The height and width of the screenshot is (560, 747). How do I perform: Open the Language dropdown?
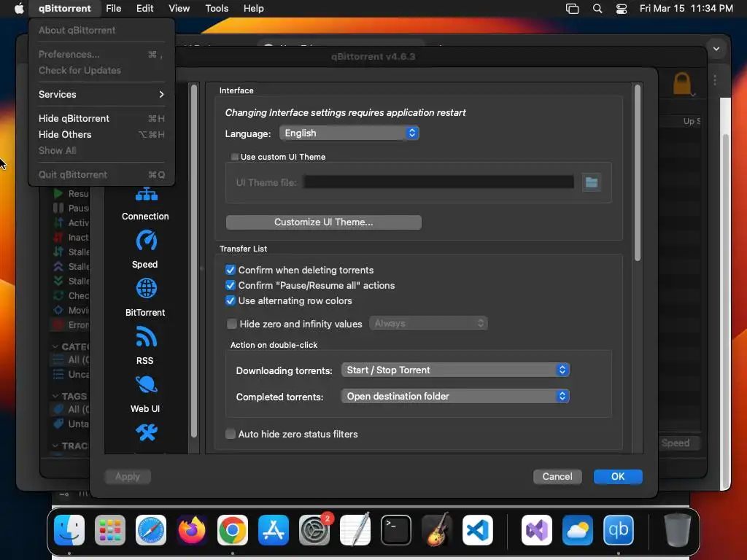click(349, 133)
